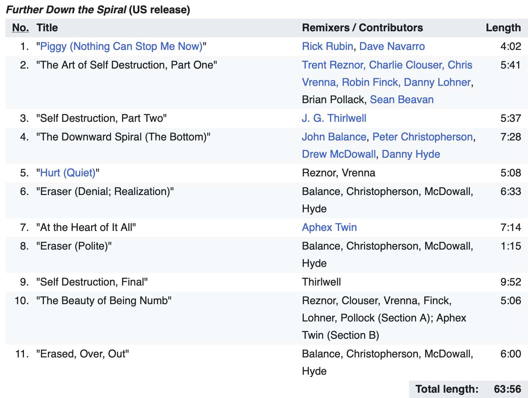Select the title "Self Destruction, Final"
The image size is (532, 398).
92,282
